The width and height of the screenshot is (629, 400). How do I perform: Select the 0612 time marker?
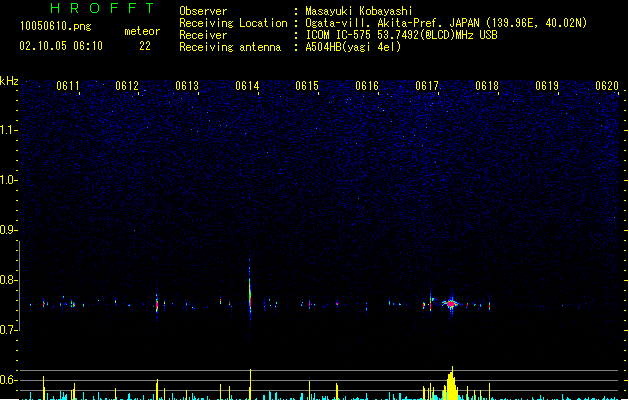(x=127, y=86)
